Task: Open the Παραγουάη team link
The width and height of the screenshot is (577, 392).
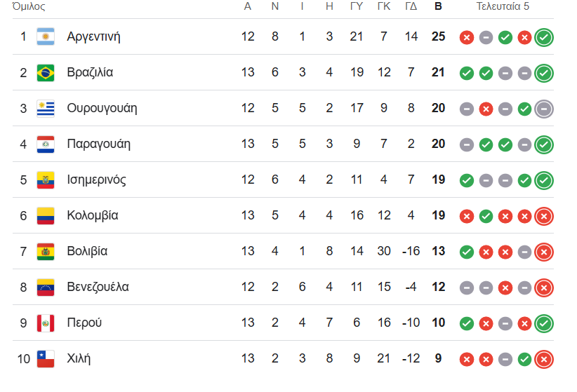Action: tap(98, 144)
